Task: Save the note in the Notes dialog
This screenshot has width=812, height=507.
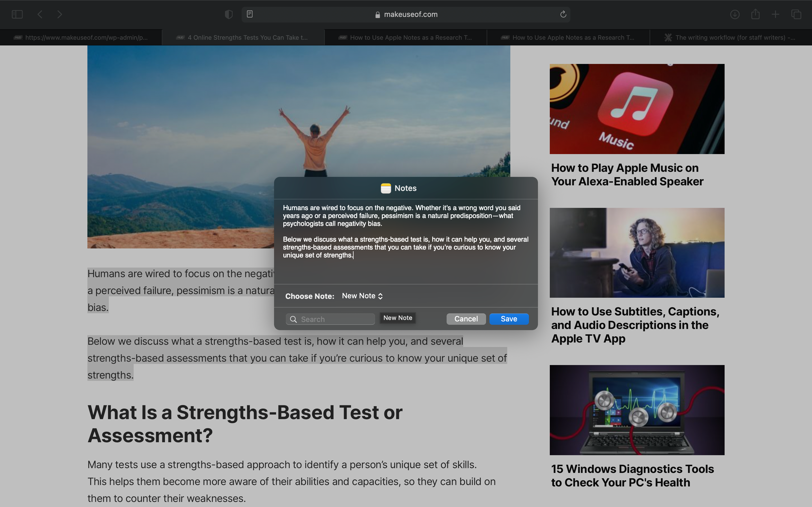Action: coord(509,319)
